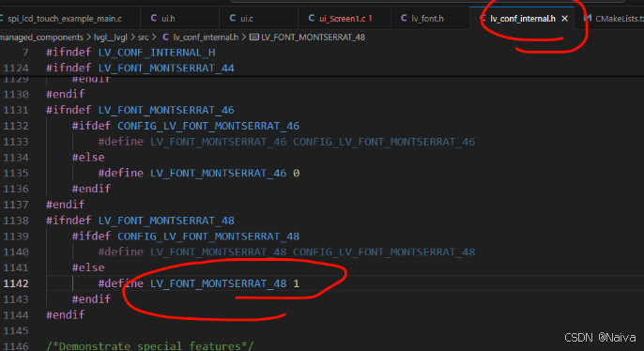Click line number 1138 in gutter

(16, 221)
